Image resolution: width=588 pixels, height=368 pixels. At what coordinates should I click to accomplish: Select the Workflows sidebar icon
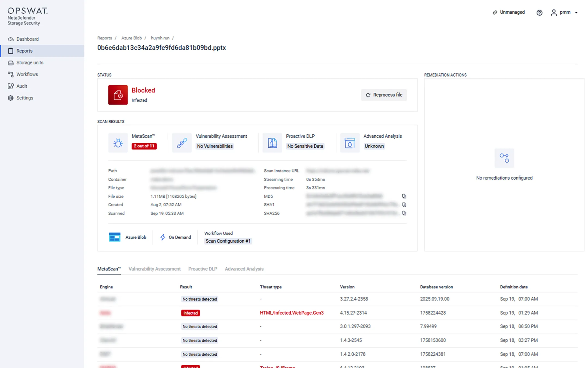pos(11,74)
